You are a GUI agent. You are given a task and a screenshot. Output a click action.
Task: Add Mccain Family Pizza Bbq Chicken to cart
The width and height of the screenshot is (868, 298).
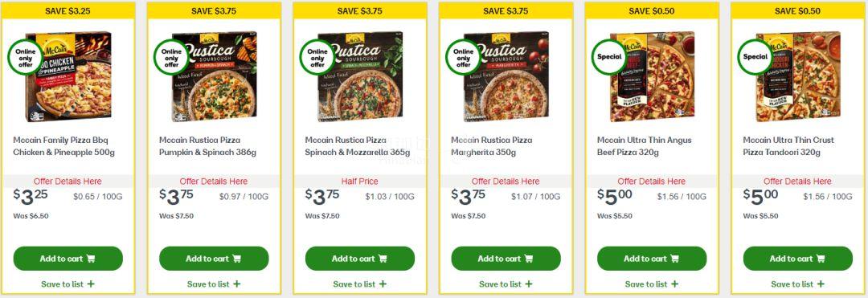pyautogui.click(x=68, y=259)
